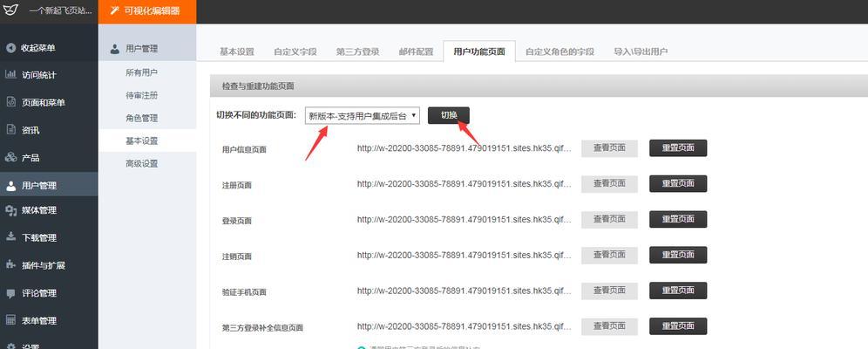Click the 用户信息页面 URL text

tap(464, 148)
